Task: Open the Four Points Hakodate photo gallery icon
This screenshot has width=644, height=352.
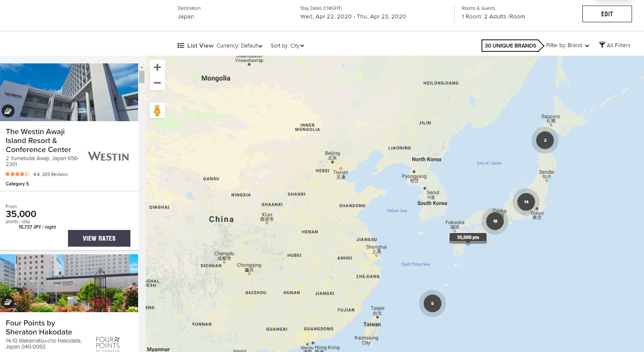Action: point(8,302)
